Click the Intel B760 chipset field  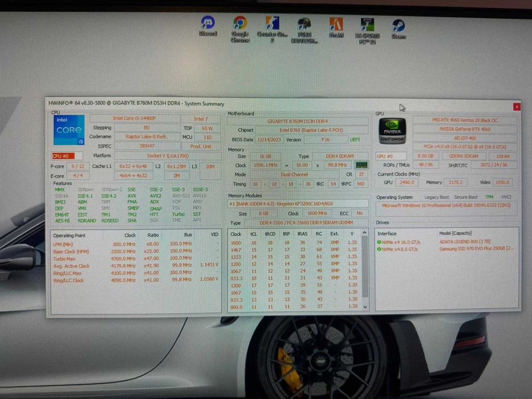tap(311, 130)
